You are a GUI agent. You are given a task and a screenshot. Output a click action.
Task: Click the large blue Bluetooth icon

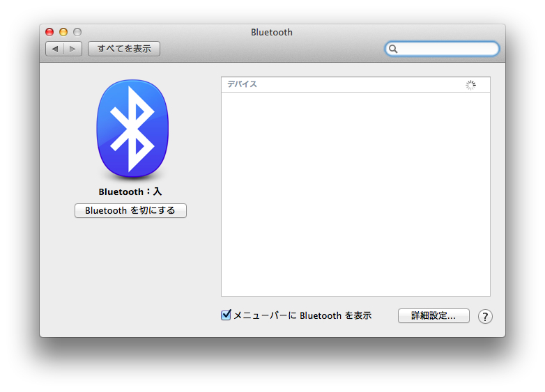[132, 128]
